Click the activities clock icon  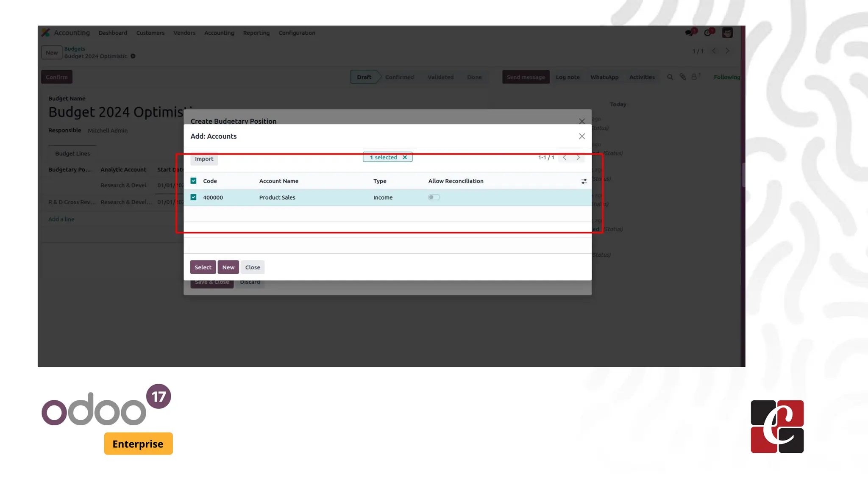click(708, 33)
